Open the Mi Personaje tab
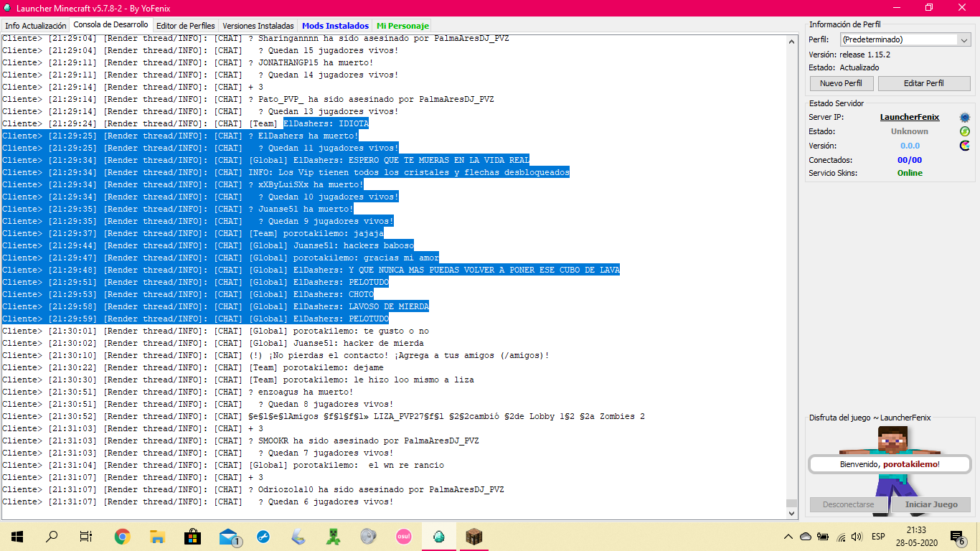 click(x=402, y=26)
